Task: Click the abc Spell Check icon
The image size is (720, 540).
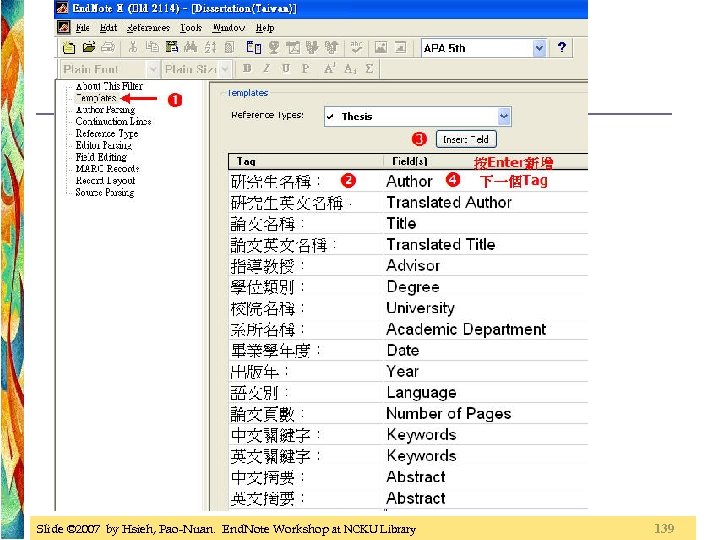Action: tap(356, 47)
